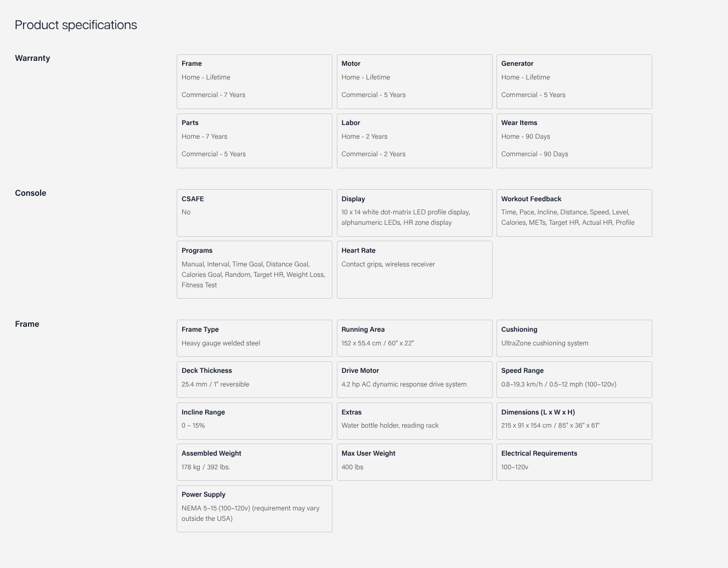Select the Programs specification card
The image size is (728, 568).
point(254,269)
